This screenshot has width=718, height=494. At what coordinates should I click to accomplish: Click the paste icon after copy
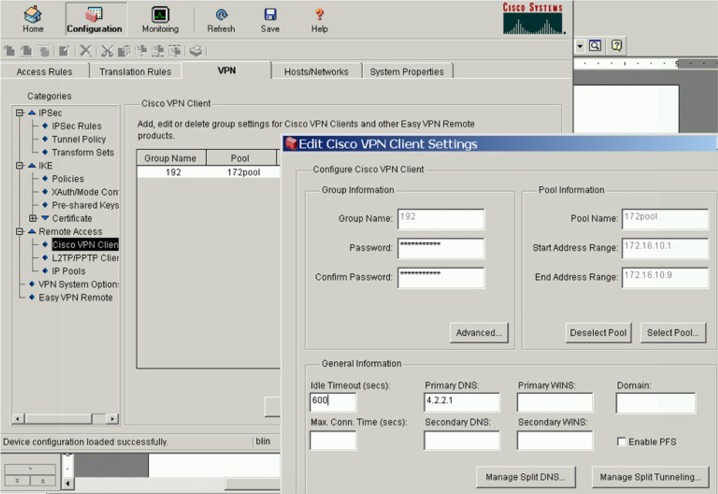[x=141, y=51]
